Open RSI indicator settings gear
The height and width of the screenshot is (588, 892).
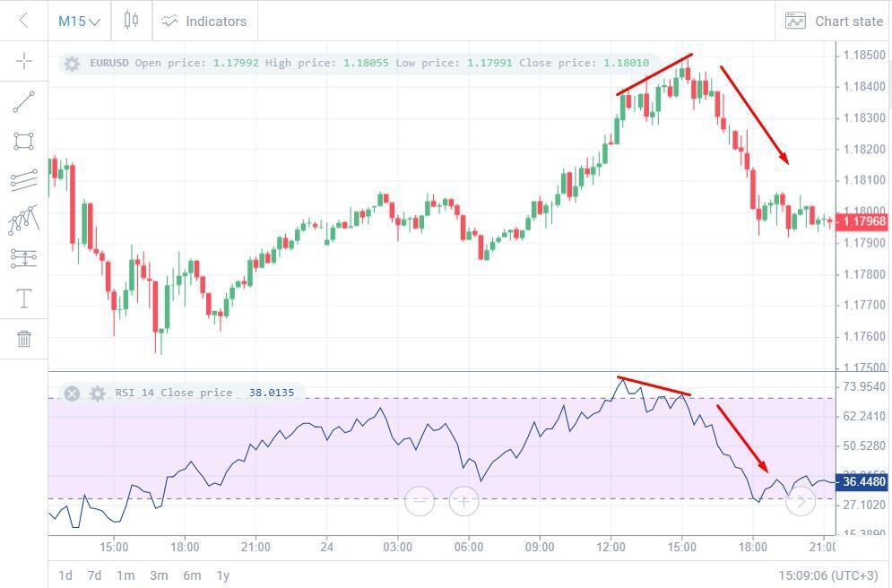click(x=97, y=393)
